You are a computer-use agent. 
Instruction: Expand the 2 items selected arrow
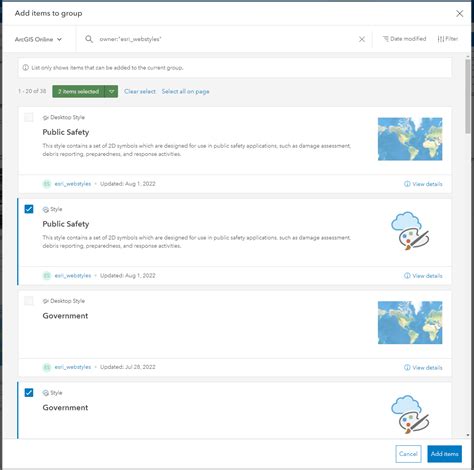(x=112, y=91)
